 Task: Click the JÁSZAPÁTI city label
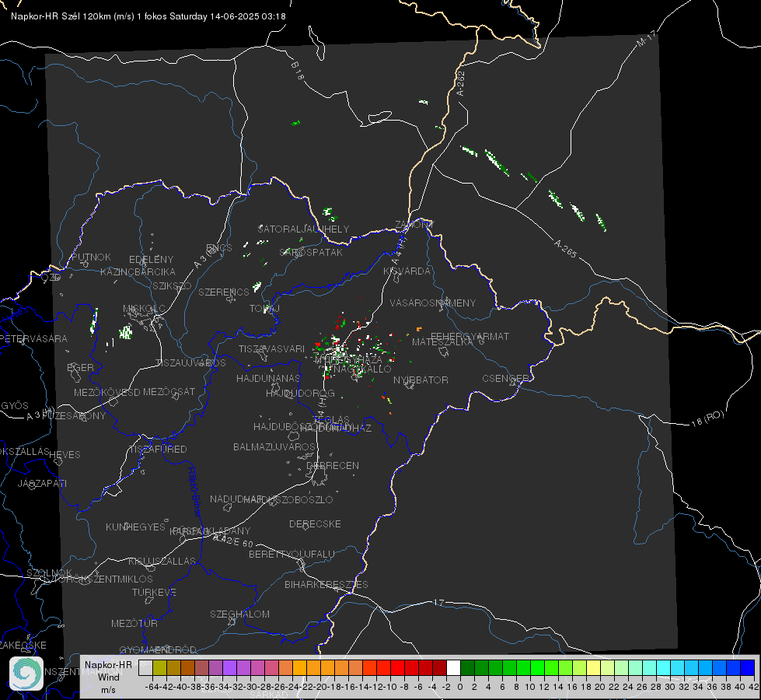tap(42, 483)
